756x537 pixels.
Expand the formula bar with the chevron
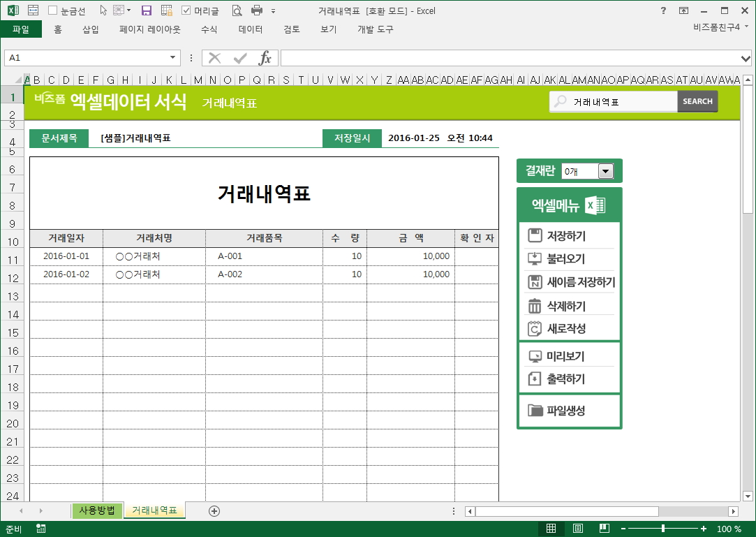(x=746, y=58)
